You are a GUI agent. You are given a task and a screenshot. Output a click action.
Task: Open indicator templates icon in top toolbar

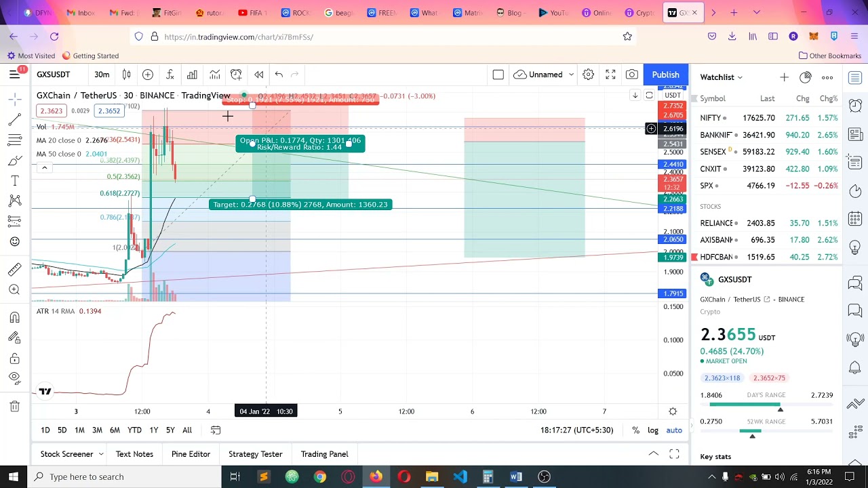click(214, 75)
